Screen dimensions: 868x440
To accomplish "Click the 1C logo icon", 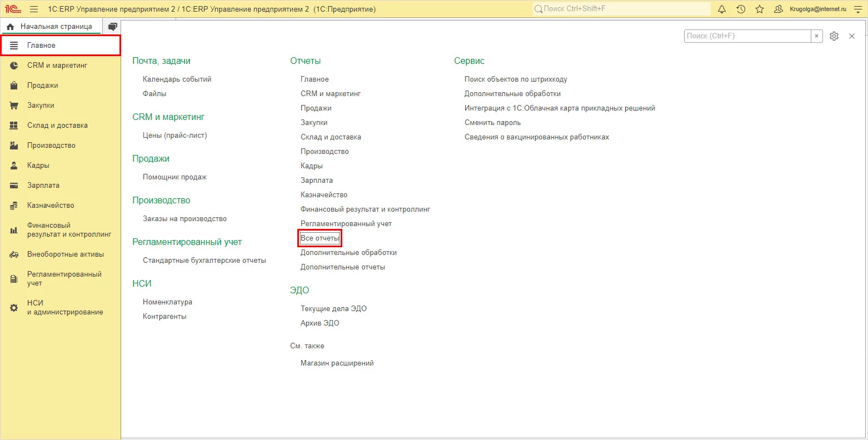I will 13,9.
